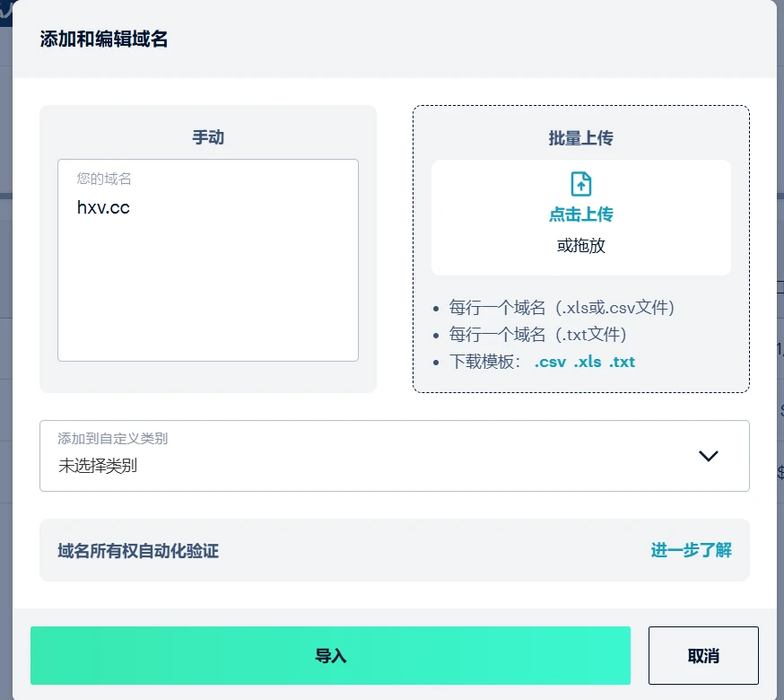Download the .csv template
The height and width of the screenshot is (700, 784).
[550, 363]
